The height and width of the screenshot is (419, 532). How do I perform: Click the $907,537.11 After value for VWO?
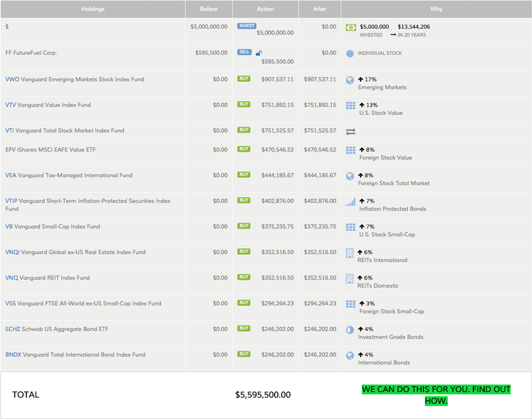[320, 79]
